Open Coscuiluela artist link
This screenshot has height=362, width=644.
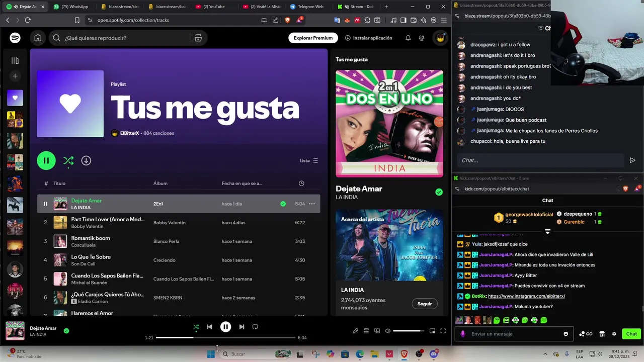click(x=83, y=245)
